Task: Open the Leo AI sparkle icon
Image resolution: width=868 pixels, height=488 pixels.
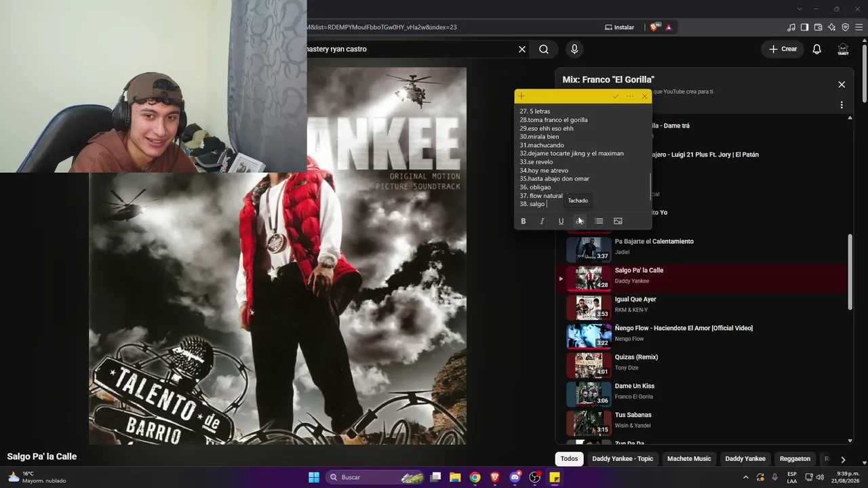Action: point(832,27)
